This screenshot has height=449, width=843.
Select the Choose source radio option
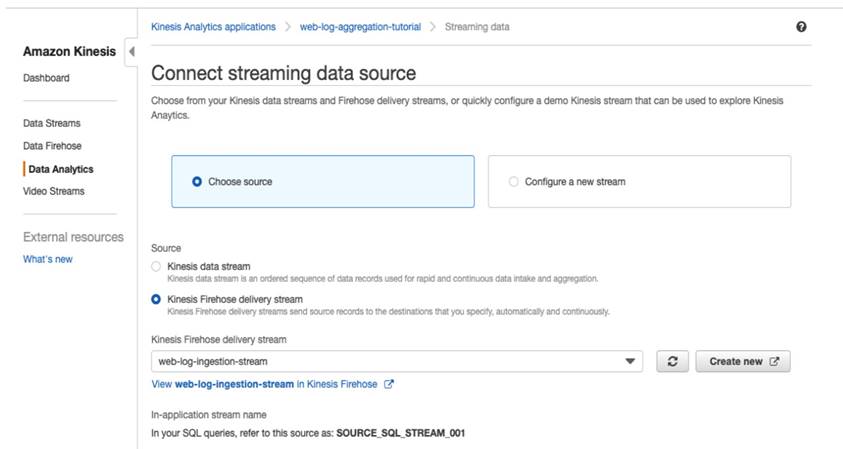coord(197,182)
